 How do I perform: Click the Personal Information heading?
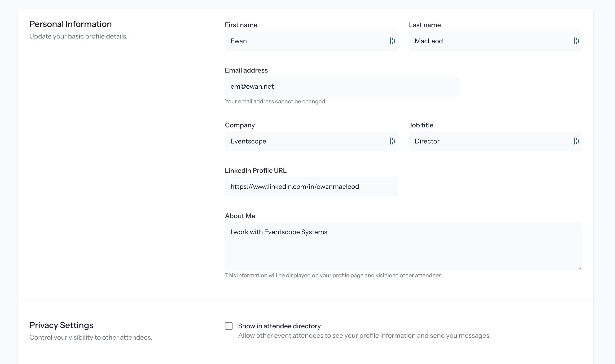pos(70,24)
